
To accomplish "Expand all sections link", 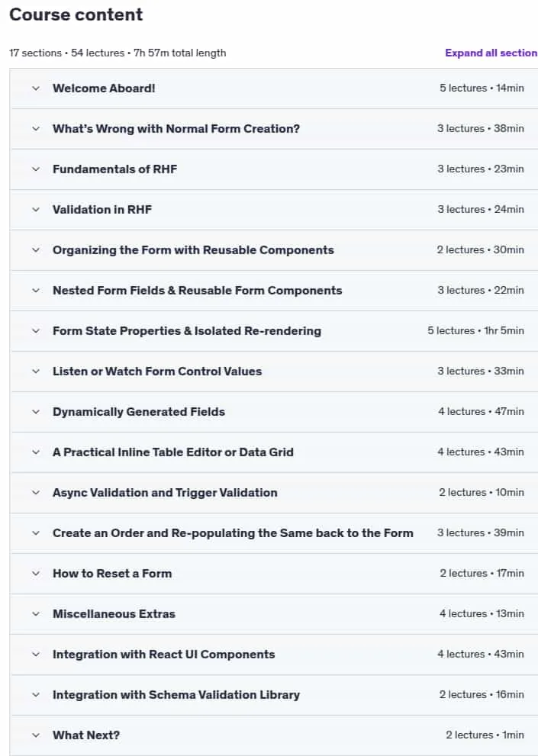I will [491, 53].
